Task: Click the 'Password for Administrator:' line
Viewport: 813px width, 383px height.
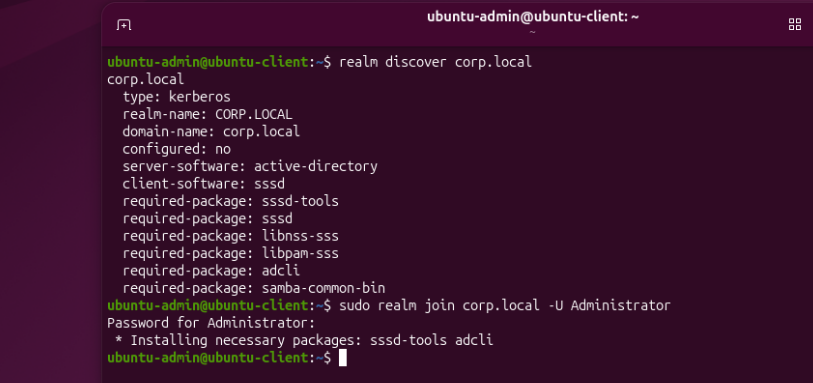Action: [x=211, y=323]
